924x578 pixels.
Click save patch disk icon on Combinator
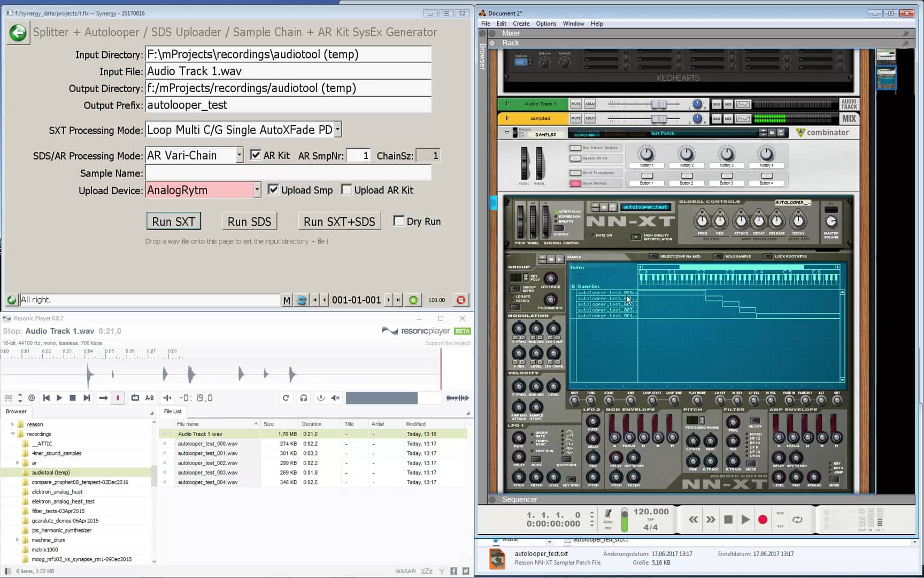(781, 132)
